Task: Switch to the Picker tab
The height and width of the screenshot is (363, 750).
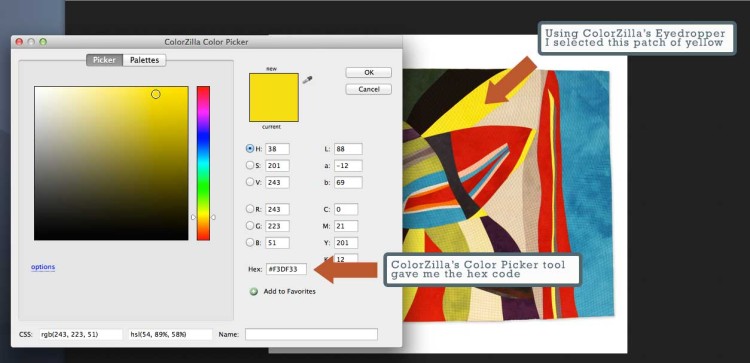Action: tap(104, 60)
